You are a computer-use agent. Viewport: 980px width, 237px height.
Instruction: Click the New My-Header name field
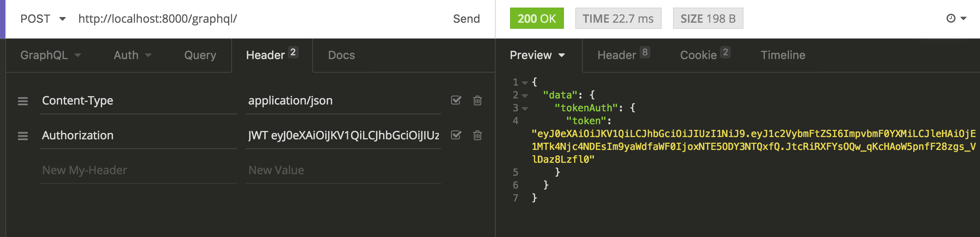pos(138,170)
